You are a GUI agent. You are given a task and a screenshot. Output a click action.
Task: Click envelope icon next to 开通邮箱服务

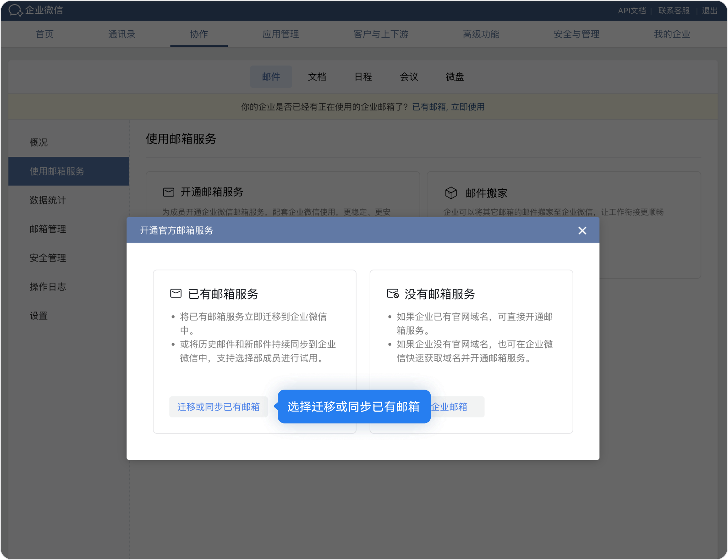(169, 192)
